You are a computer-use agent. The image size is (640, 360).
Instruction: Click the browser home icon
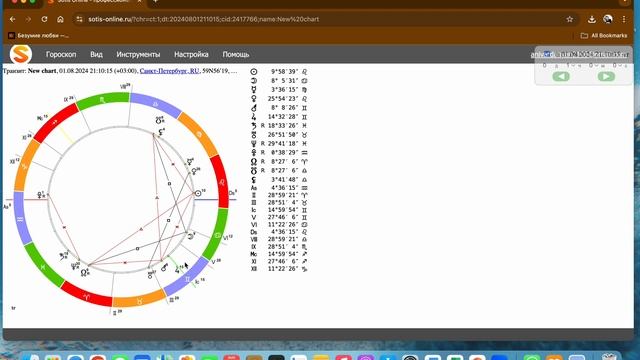(60, 19)
